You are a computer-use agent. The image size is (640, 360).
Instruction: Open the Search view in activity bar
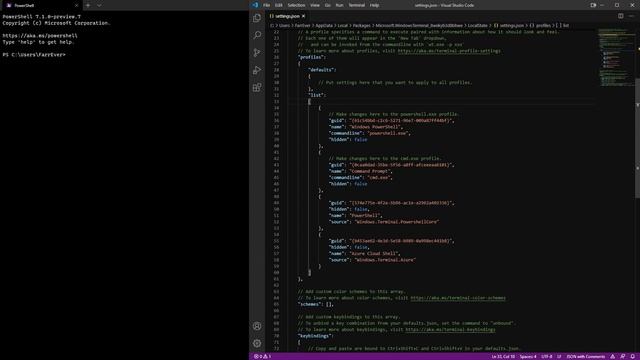click(257, 35)
